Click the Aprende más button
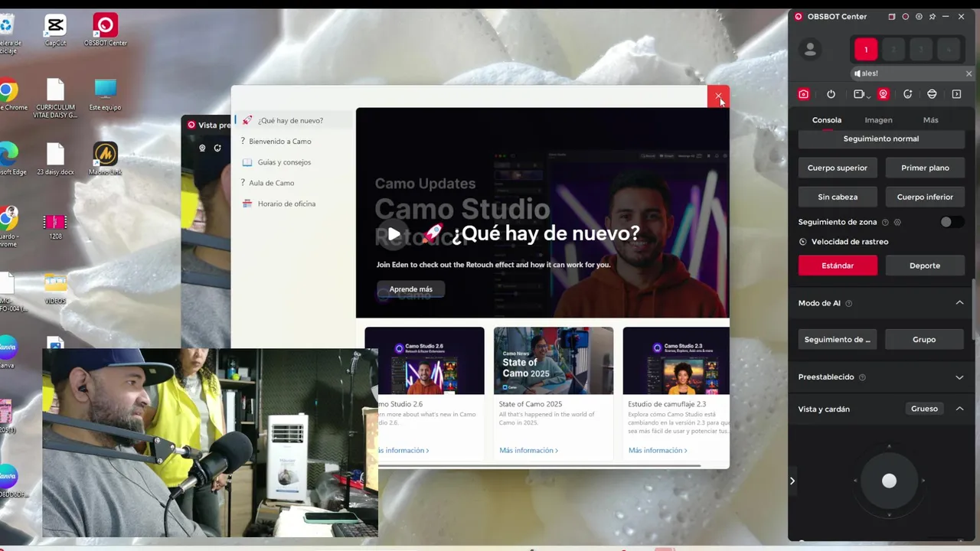This screenshot has height=551, width=980. (410, 289)
